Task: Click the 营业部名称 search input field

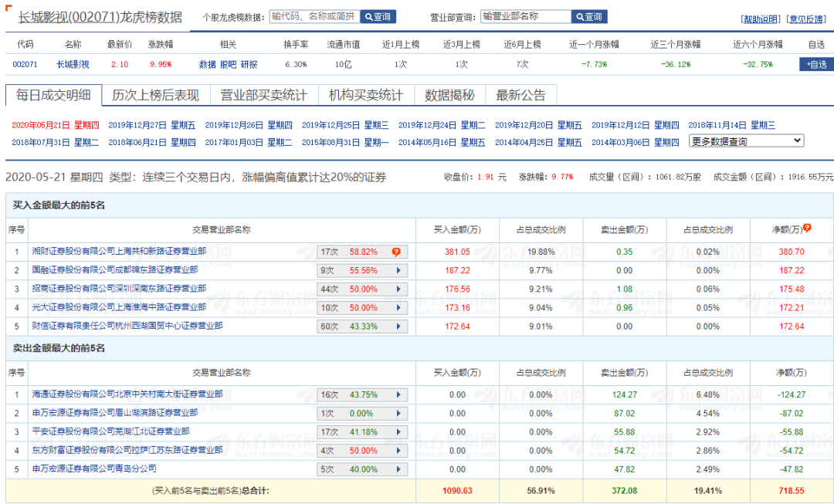Action: pyautogui.click(x=525, y=16)
